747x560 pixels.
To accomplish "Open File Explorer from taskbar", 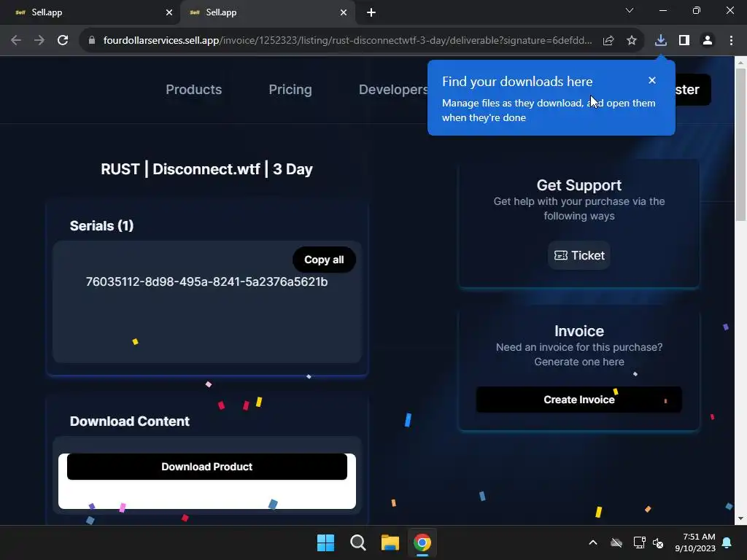I will (390, 542).
